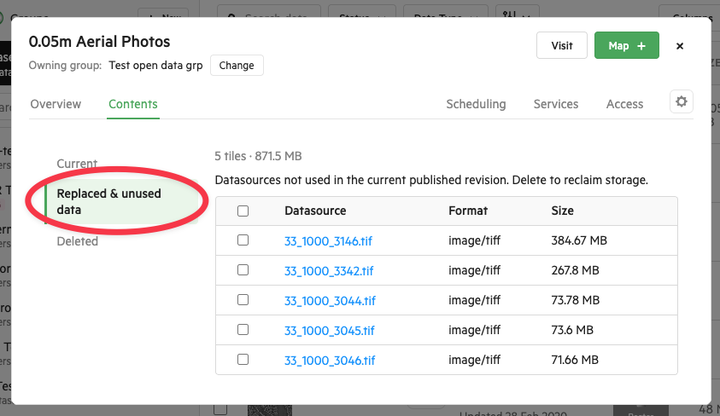Check the box for 33_1000_3044.tif
Image resolution: width=720 pixels, height=416 pixels.
pos(243,300)
